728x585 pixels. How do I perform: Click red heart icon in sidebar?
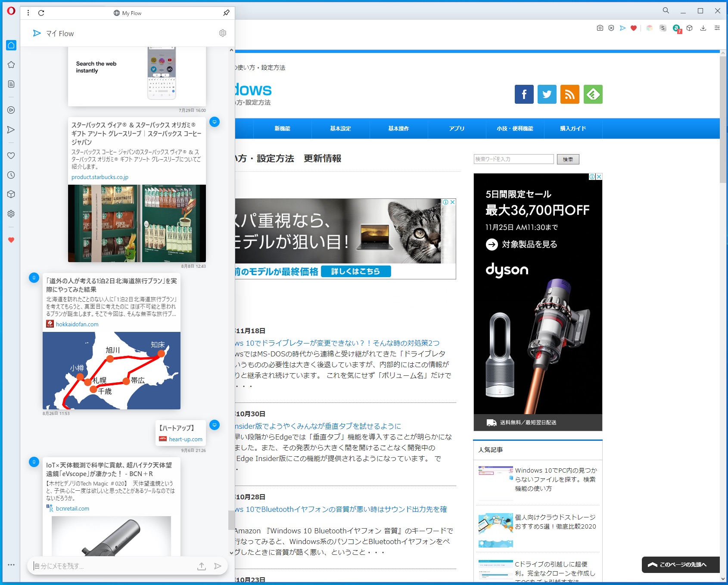11,240
